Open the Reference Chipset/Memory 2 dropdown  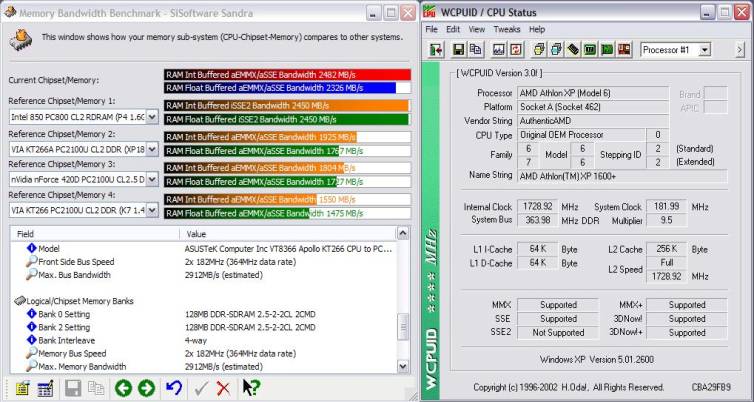pos(152,149)
